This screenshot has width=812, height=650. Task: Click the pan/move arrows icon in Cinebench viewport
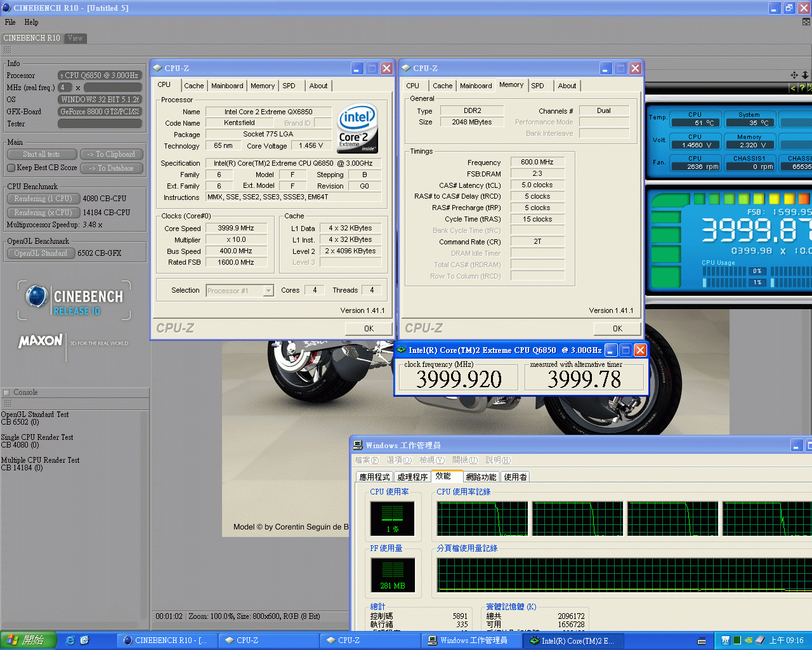(x=794, y=75)
